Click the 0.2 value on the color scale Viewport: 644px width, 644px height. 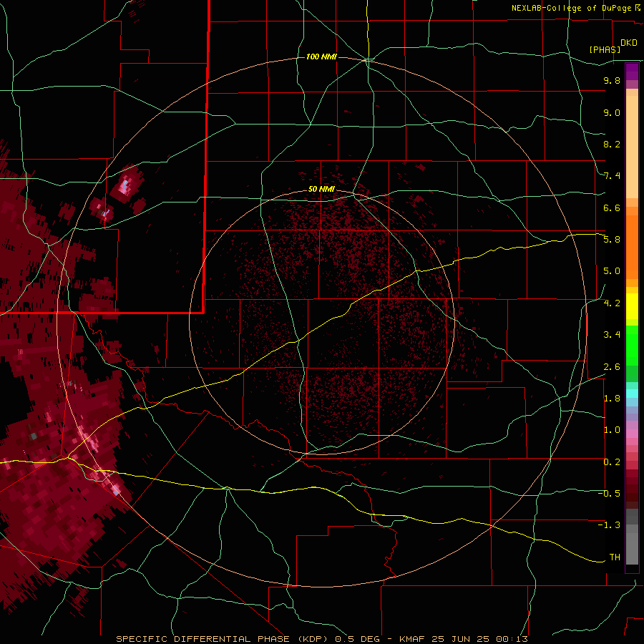612,462
